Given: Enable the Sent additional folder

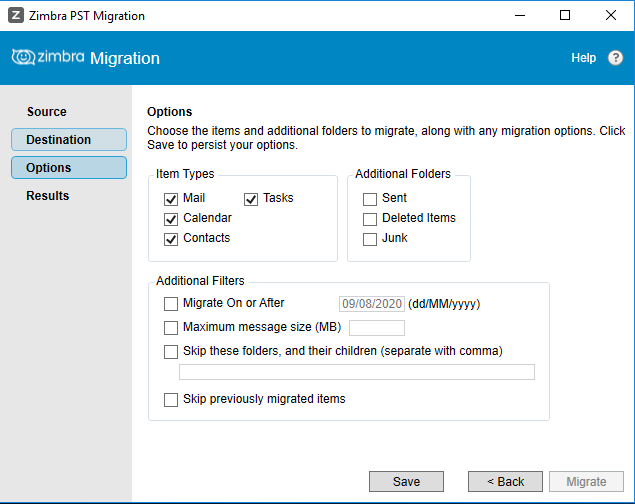Looking at the screenshot, I should [x=370, y=199].
